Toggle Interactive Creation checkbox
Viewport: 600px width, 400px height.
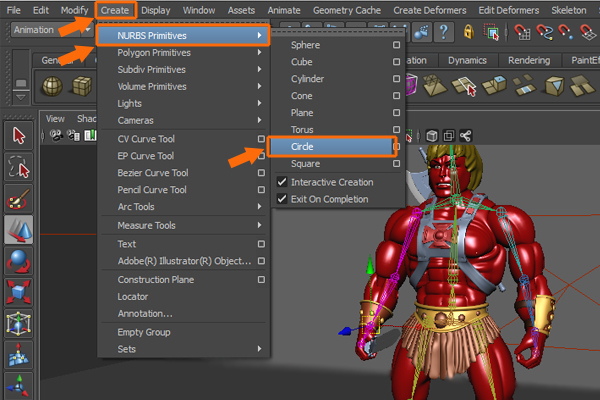click(x=283, y=182)
